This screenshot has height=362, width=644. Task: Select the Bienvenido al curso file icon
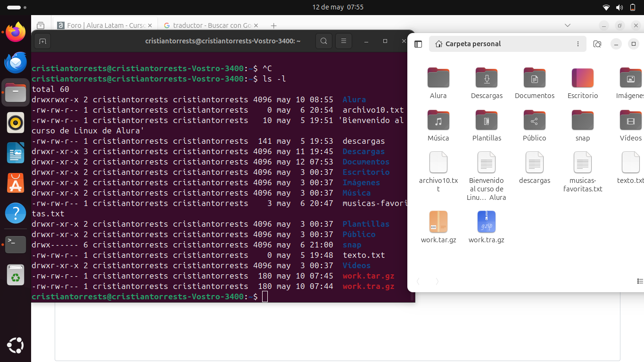pyautogui.click(x=487, y=162)
